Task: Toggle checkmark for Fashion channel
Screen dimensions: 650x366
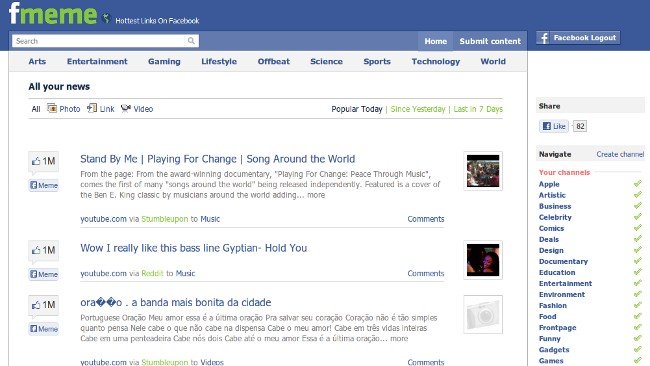Action: pos(638,305)
